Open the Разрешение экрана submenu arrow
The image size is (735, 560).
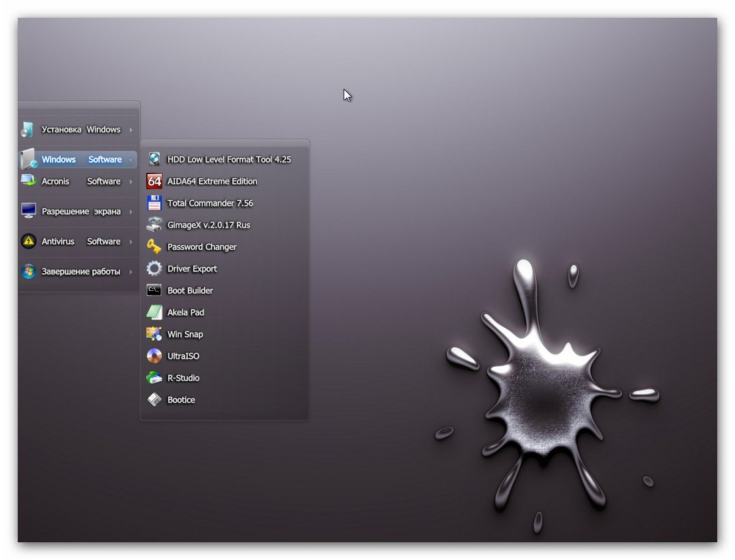coord(130,212)
